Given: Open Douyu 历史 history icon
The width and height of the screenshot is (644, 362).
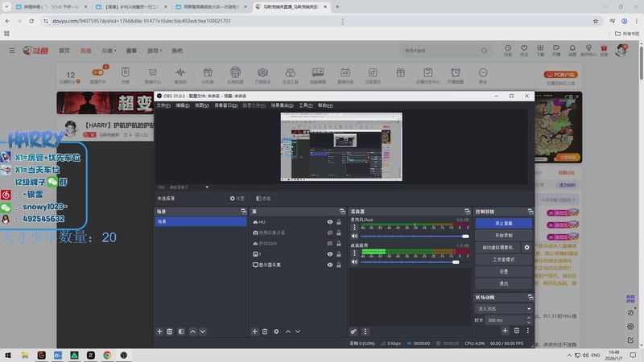Looking at the screenshot, I should tap(508, 51).
